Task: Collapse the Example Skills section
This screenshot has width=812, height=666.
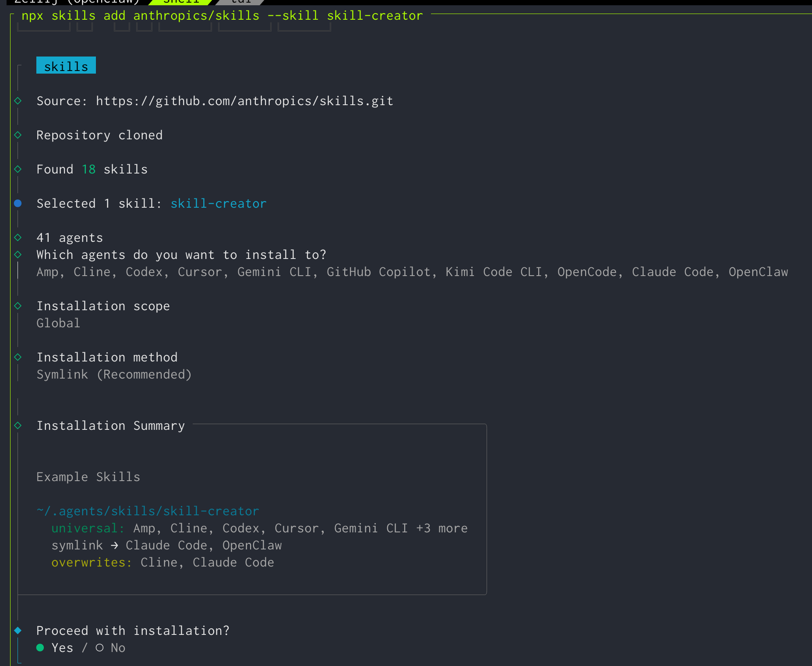Action: (x=88, y=477)
